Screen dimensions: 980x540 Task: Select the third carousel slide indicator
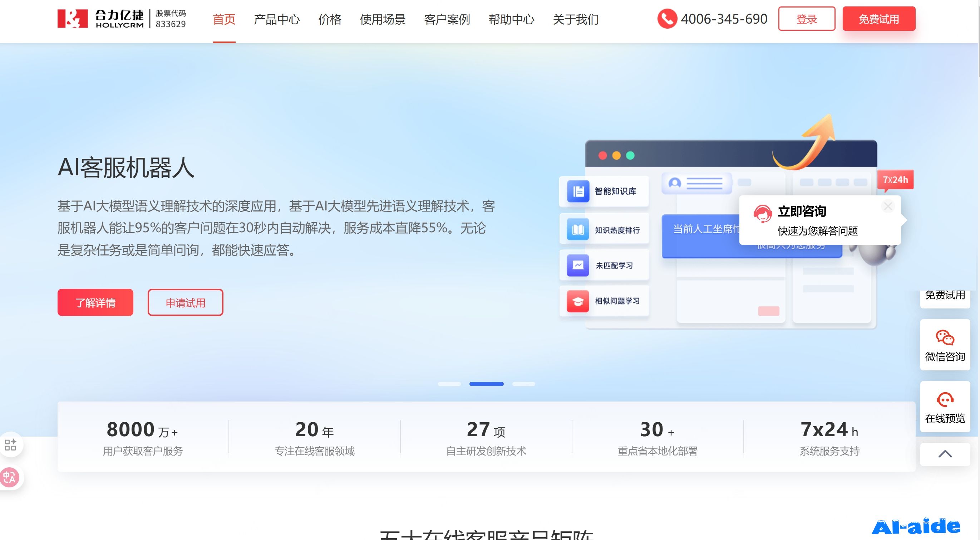523,384
